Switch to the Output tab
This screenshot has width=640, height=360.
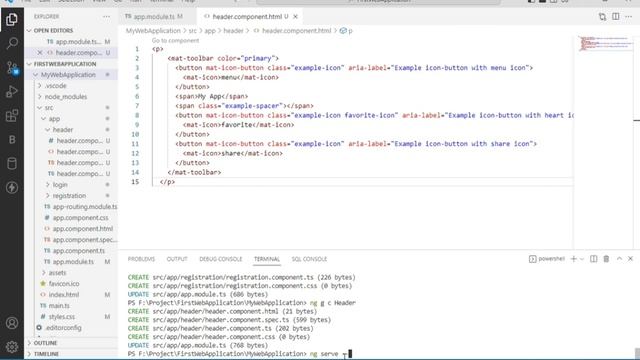(177, 259)
